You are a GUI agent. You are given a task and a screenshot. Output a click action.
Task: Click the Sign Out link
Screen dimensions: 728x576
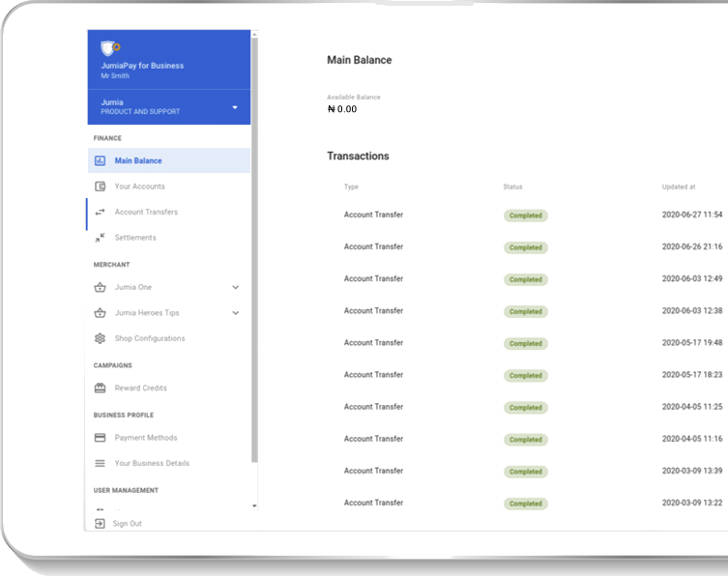(x=128, y=524)
